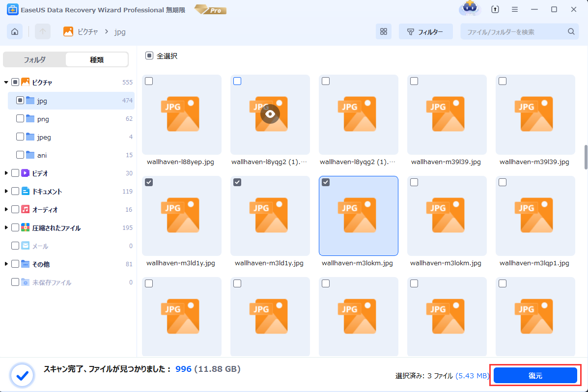Screen dimensions: 588x392
Task: Uncheck wallhaven-m3ld1y.jpg's selection checkbox
Action: (149, 182)
